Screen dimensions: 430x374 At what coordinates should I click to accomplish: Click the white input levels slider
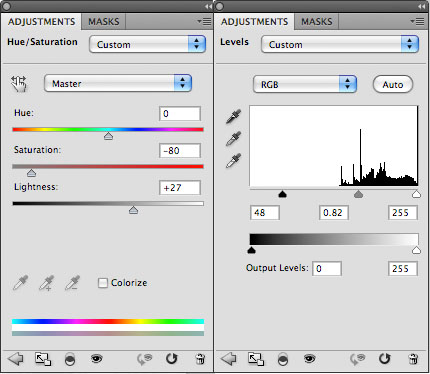[416, 194]
